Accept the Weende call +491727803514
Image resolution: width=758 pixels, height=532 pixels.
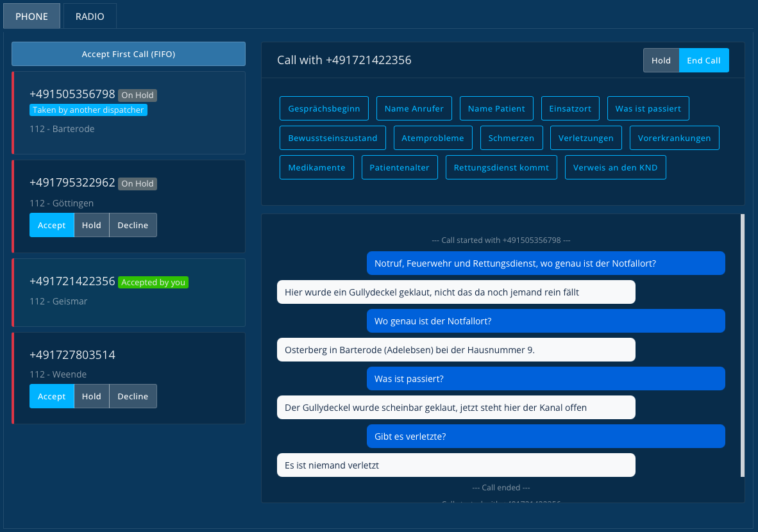point(52,396)
